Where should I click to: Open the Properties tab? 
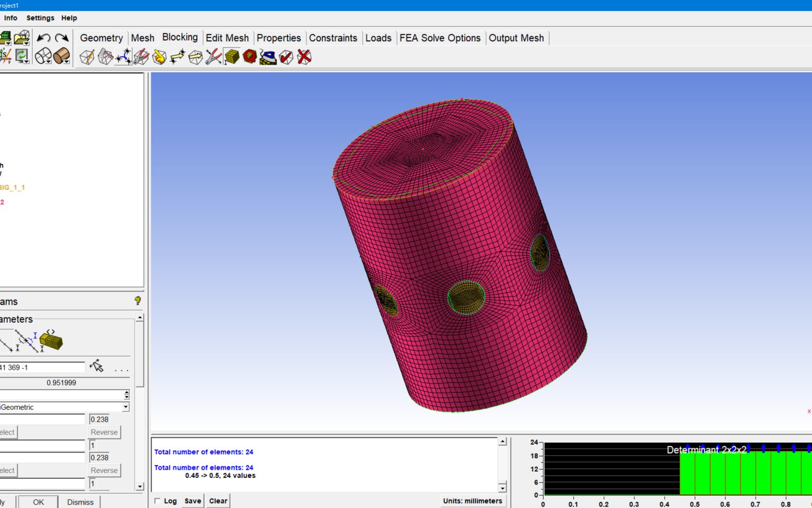(x=279, y=38)
